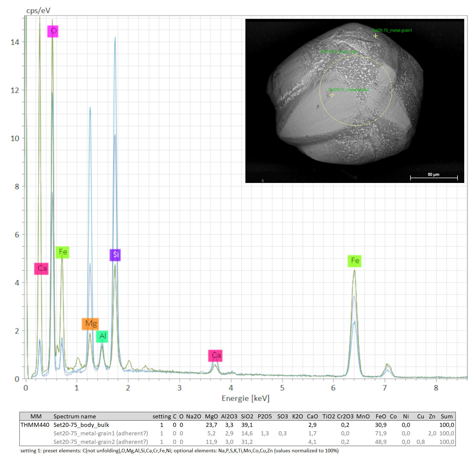
Task: Click the purple Si peak label
Action: click(115, 255)
